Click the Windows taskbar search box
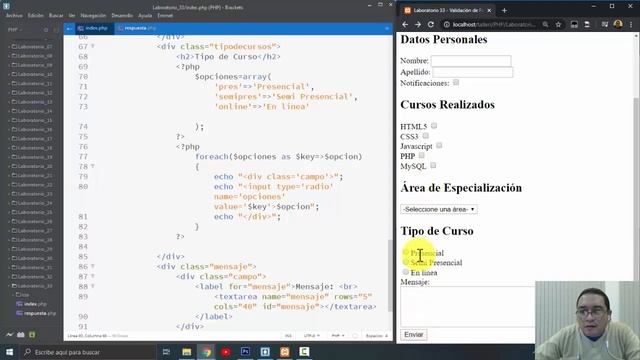 [x=88, y=352]
